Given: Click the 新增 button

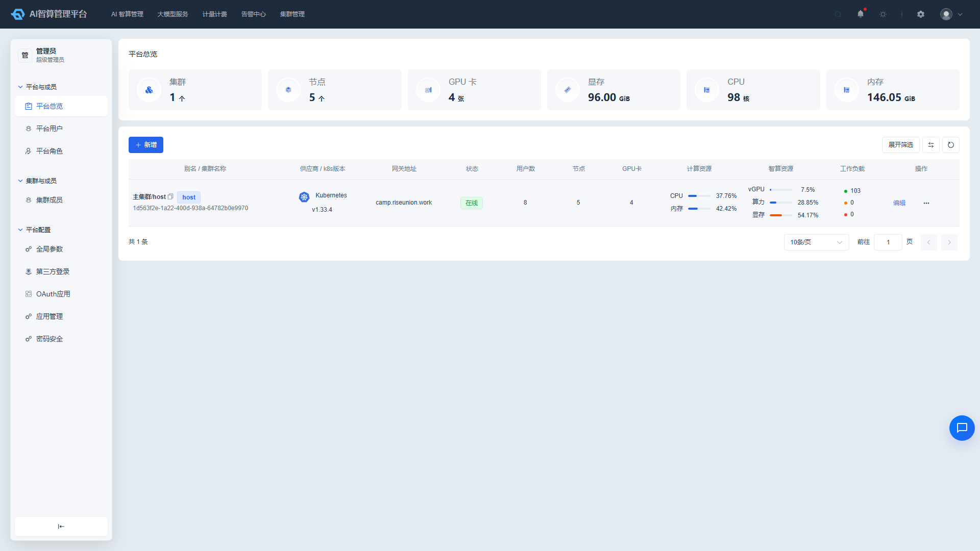Looking at the screenshot, I should tap(146, 145).
